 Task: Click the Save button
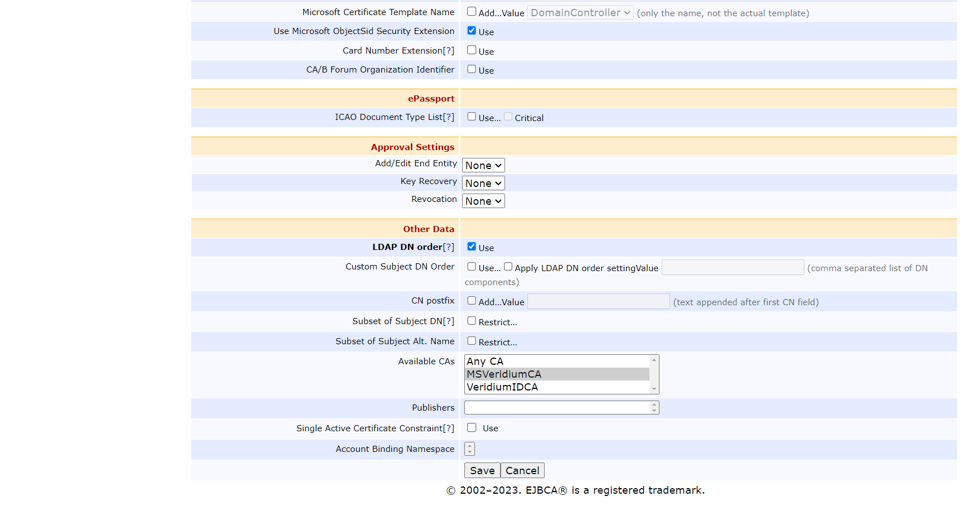point(482,471)
